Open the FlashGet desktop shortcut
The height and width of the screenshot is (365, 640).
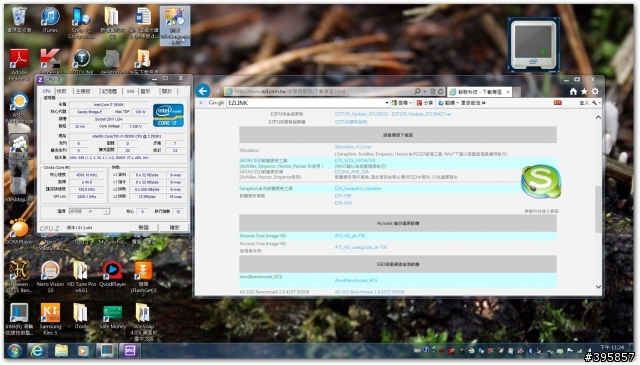coord(143,276)
